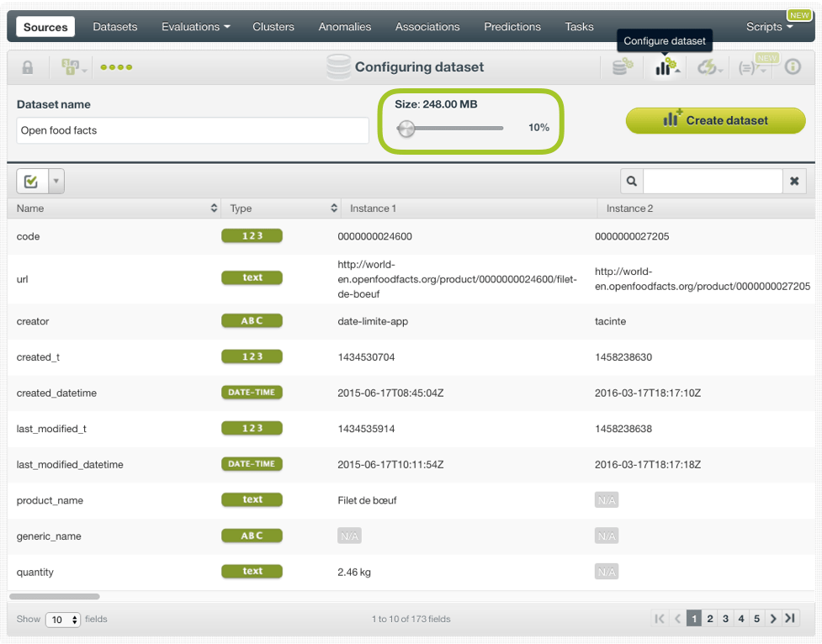
Task: Click the 'Filet de bœuf' instance value
Action: [x=367, y=500]
